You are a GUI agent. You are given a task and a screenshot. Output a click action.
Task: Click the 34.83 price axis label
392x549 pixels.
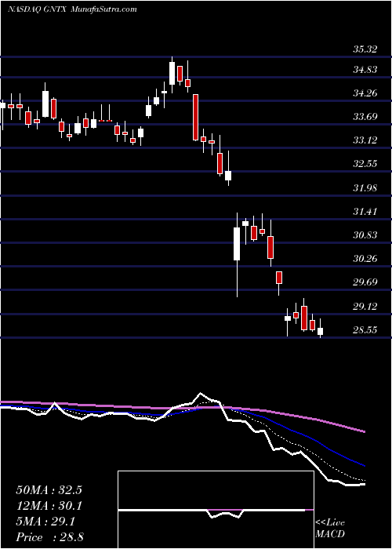point(365,69)
